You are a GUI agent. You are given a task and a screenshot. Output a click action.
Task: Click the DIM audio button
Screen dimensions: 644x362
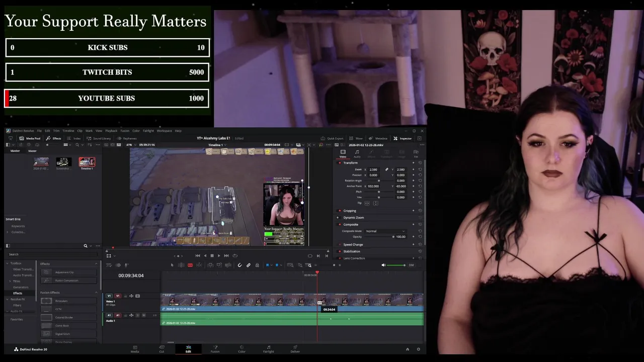coord(411,265)
